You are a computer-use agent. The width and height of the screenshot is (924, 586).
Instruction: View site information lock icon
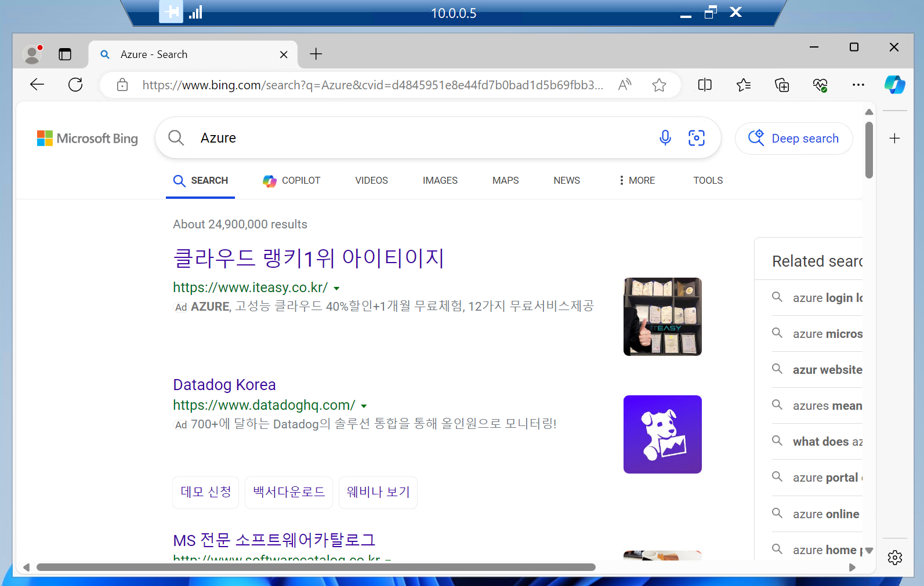click(122, 85)
